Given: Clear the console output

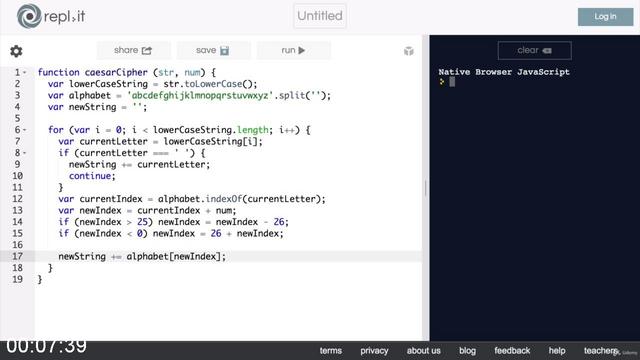Looking at the screenshot, I should point(534,51).
